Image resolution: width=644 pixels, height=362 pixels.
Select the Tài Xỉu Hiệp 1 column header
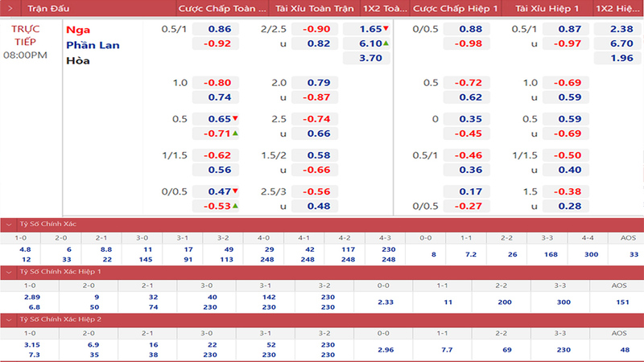(x=547, y=8)
